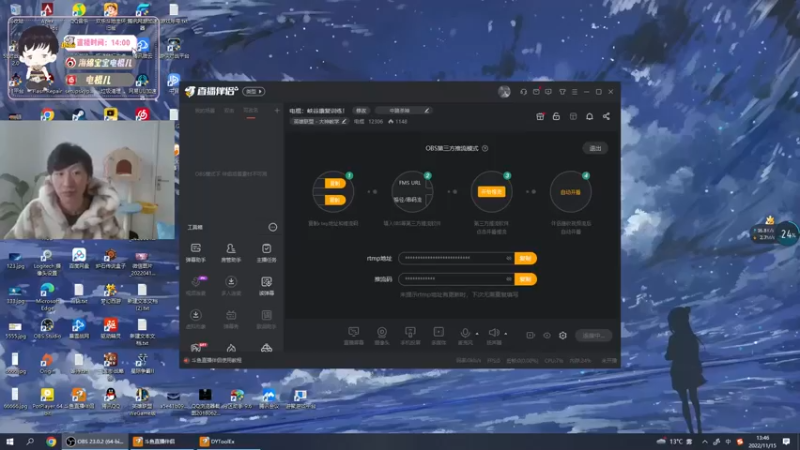Expand microphone options arrow
Screen dimensions: 800x450
click(477, 334)
